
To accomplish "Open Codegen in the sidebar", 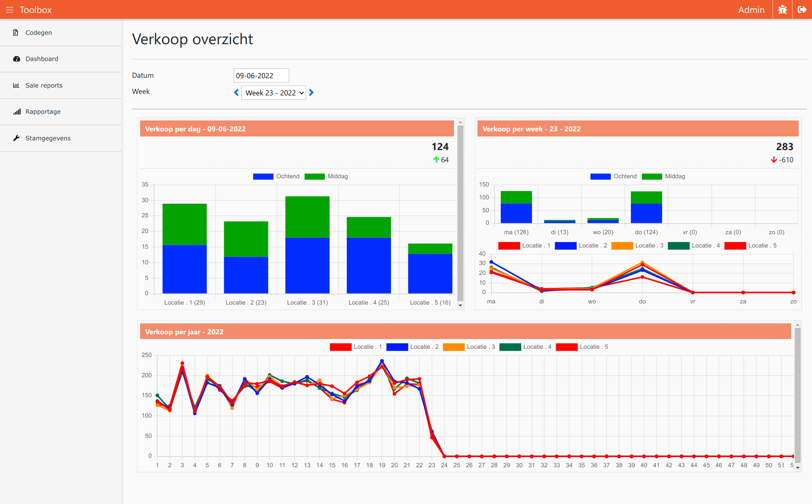I will point(61,32).
